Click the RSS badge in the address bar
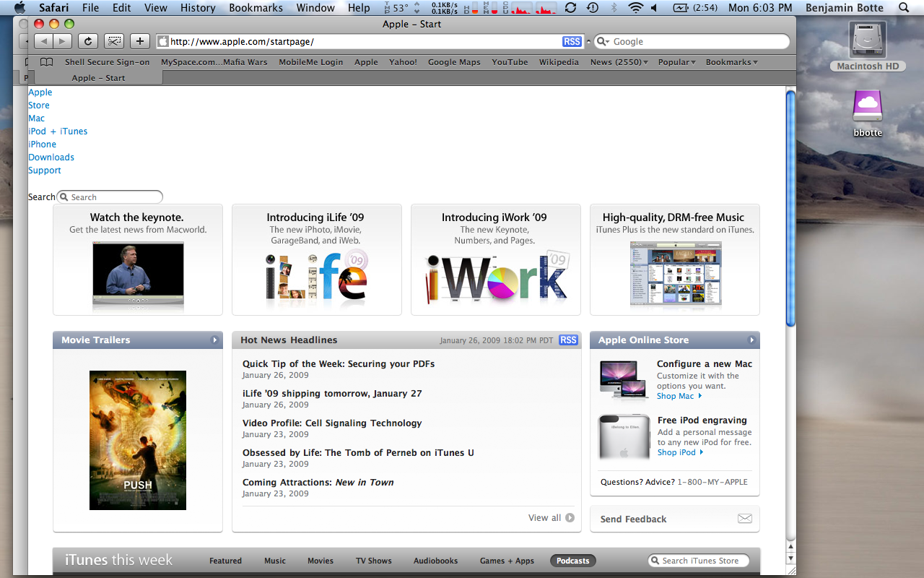 point(572,42)
